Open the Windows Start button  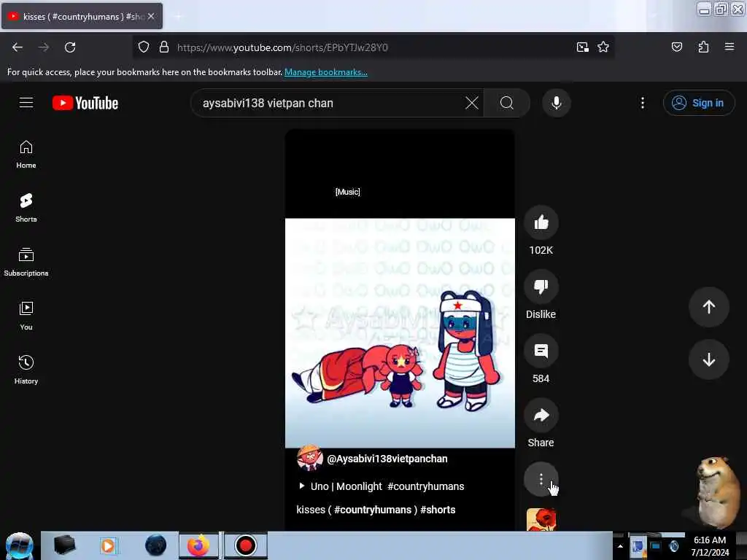(20, 545)
